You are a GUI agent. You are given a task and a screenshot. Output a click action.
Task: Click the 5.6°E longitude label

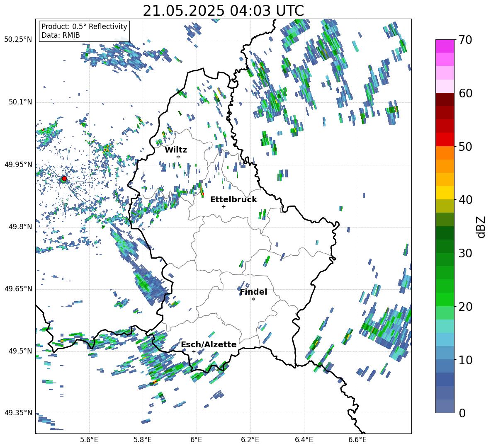[89, 440]
